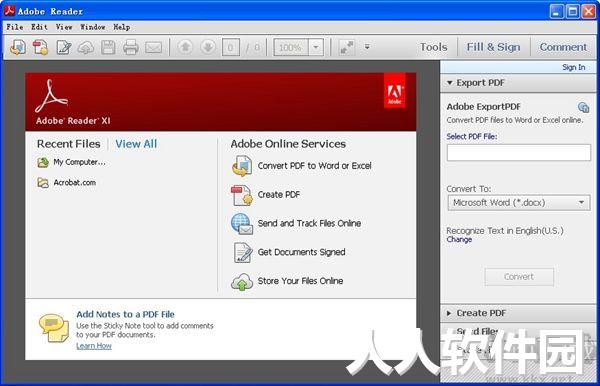Click Add Notes to a PDF File heading
The height and width of the screenshot is (386, 600).
(x=126, y=314)
